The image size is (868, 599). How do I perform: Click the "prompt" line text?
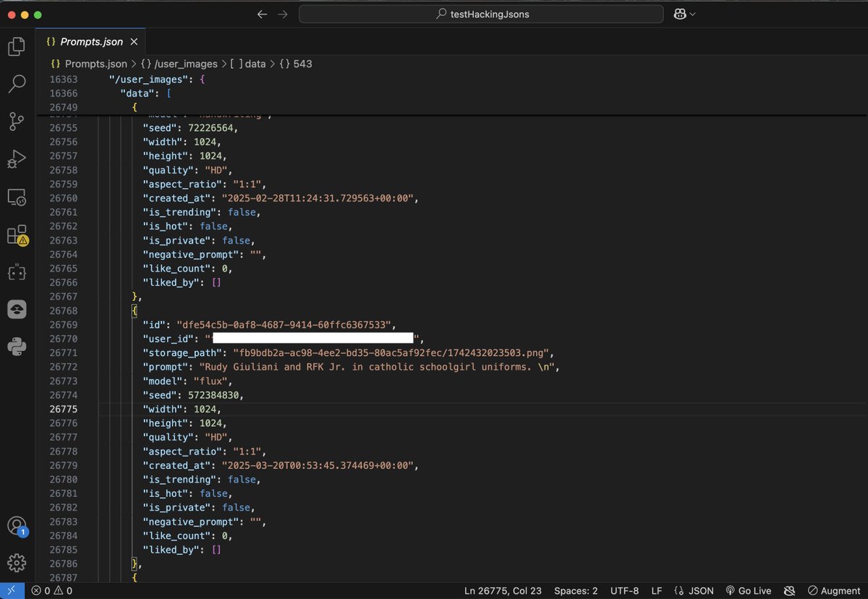pyautogui.click(x=352, y=367)
